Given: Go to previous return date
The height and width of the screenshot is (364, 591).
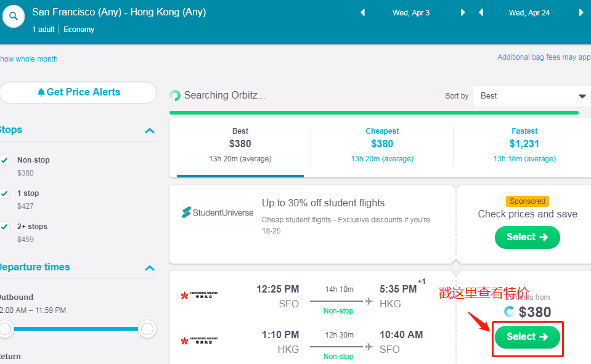Looking at the screenshot, I should click(x=481, y=13).
